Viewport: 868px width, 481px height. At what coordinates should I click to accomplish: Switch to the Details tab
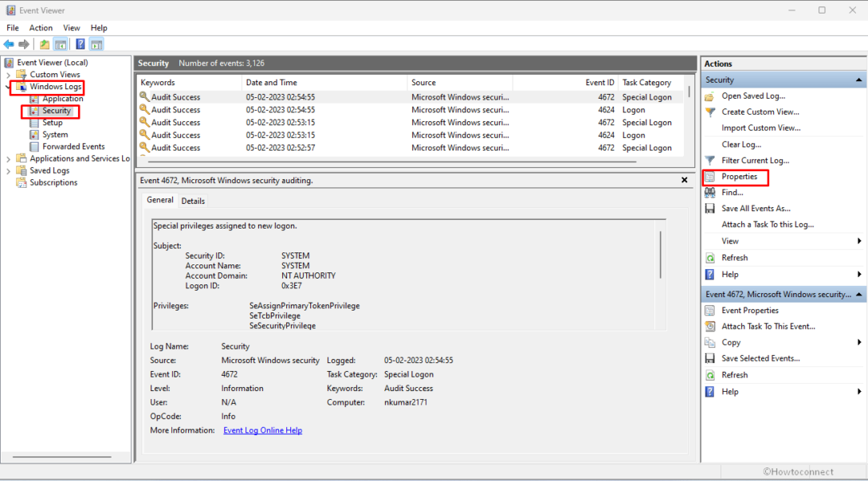pos(193,201)
